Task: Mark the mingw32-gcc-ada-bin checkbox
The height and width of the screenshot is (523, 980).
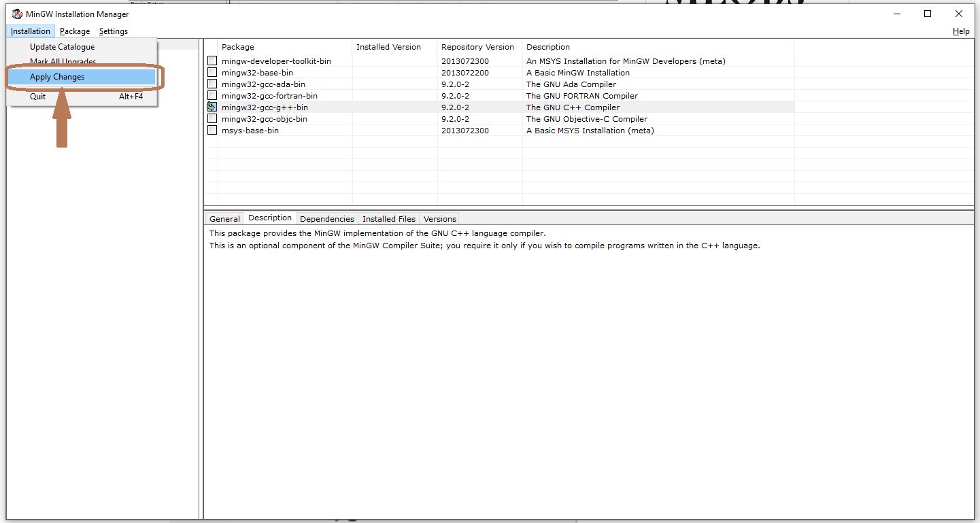Action: tap(212, 84)
